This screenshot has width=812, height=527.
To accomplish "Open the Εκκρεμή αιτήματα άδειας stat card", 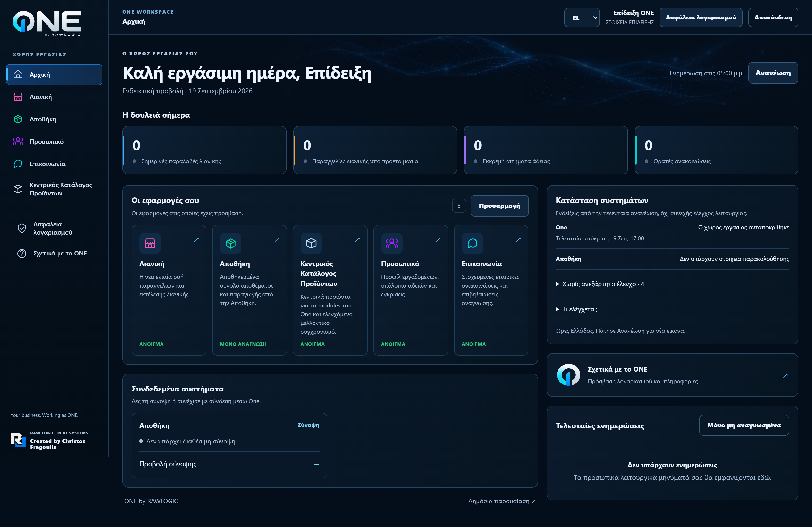I will point(546,150).
